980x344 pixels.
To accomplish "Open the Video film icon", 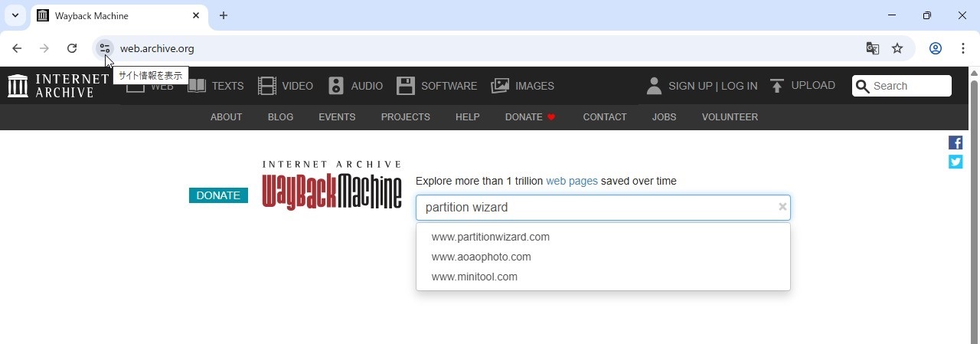I will (x=266, y=86).
